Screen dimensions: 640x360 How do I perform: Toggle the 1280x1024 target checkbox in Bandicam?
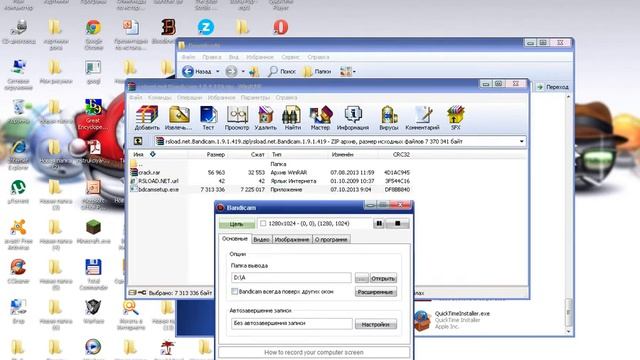[x=263, y=223]
